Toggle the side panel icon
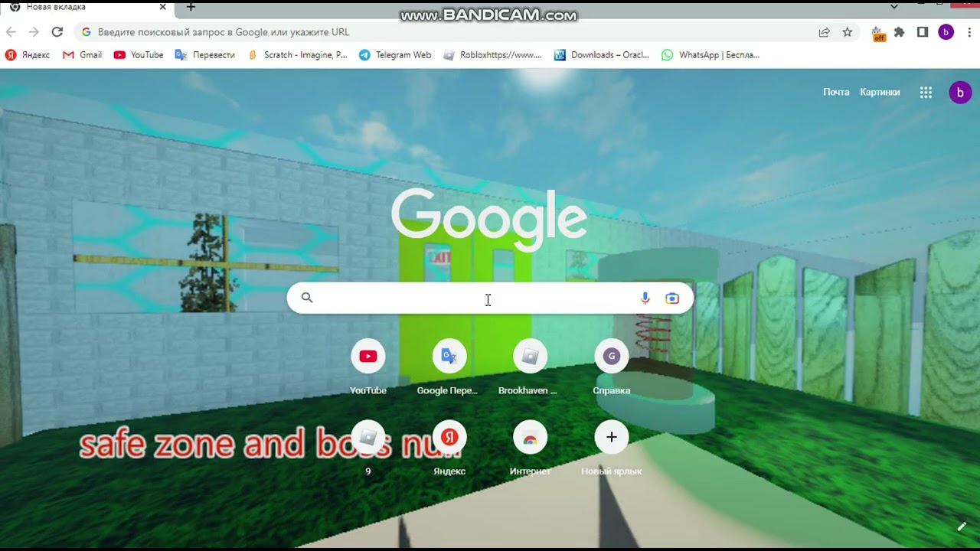 [x=923, y=32]
